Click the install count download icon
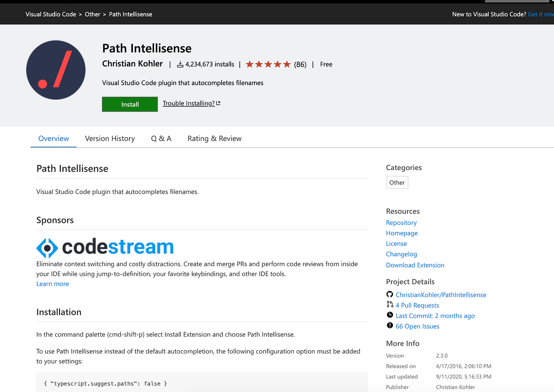 (180, 64)
